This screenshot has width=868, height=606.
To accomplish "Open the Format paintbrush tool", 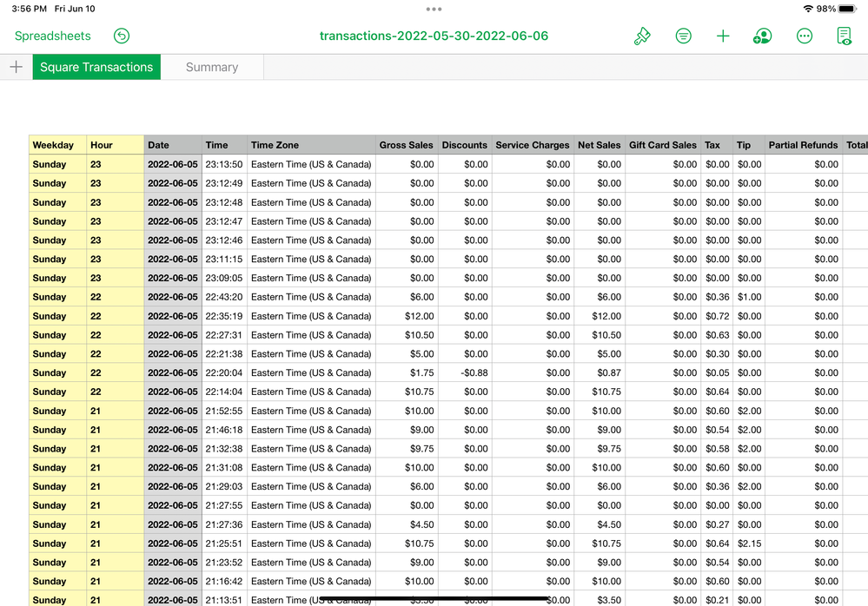I will pos(642,36).
